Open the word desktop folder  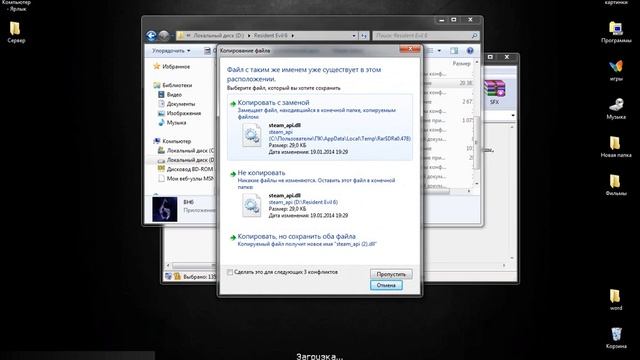pos(616,300)
